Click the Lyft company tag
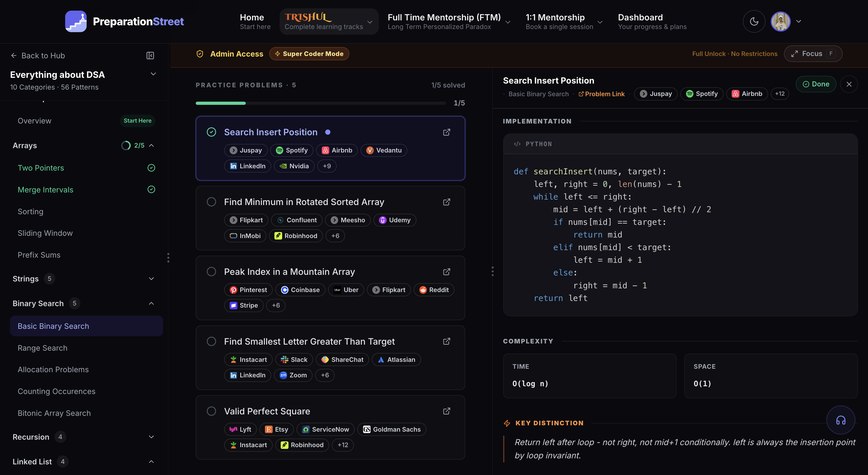868x475 pixels. [x=240, y=430]
